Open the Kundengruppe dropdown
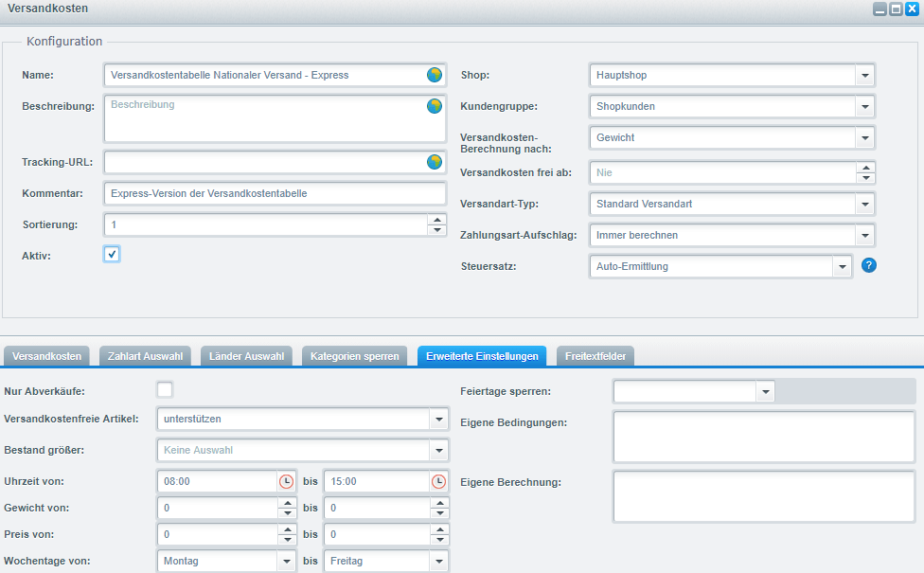924x573 pixels. [864, 106]
